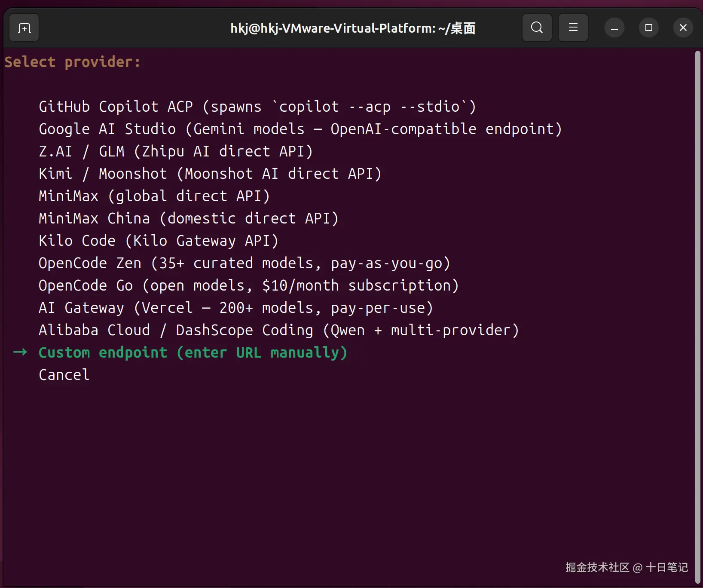Screen dimensions: 703x588
Task: Select OpenCode Zen provider entry
Action: (244, 263)
